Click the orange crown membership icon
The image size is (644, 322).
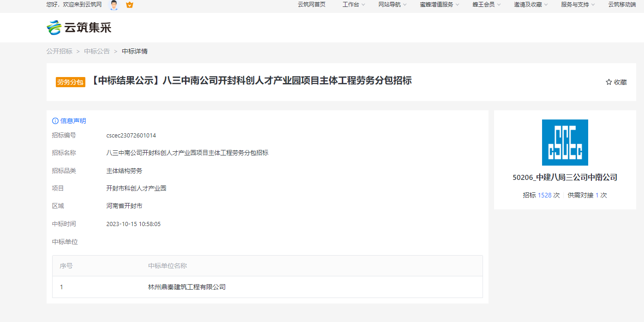tap(130, 5)
